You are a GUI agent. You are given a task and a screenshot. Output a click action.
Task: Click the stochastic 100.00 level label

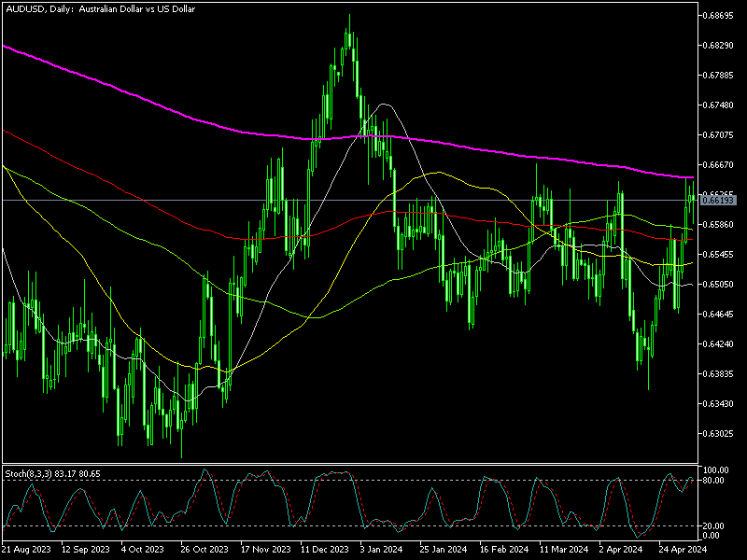click(x=716, y=469)
